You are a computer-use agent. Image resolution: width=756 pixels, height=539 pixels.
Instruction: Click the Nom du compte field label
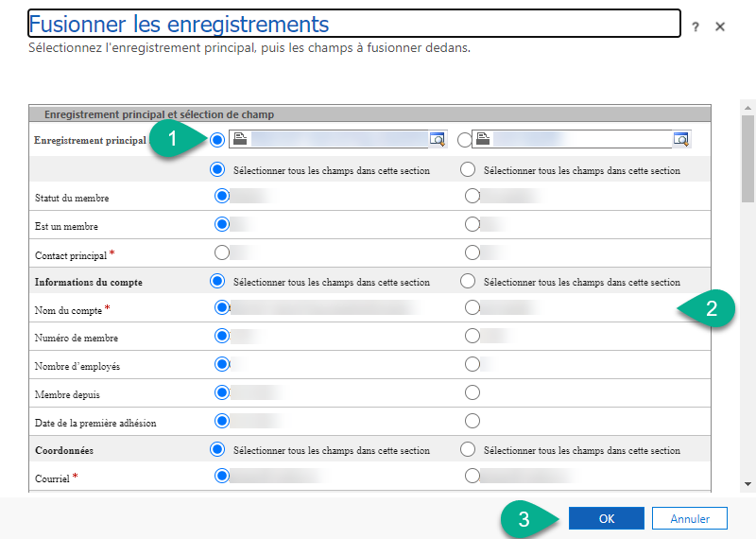[68, 311]
